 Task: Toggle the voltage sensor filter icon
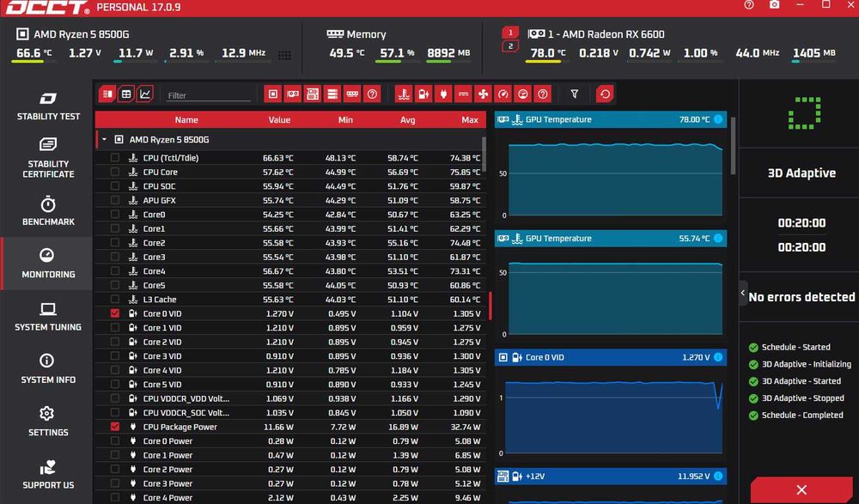point(423,94)
